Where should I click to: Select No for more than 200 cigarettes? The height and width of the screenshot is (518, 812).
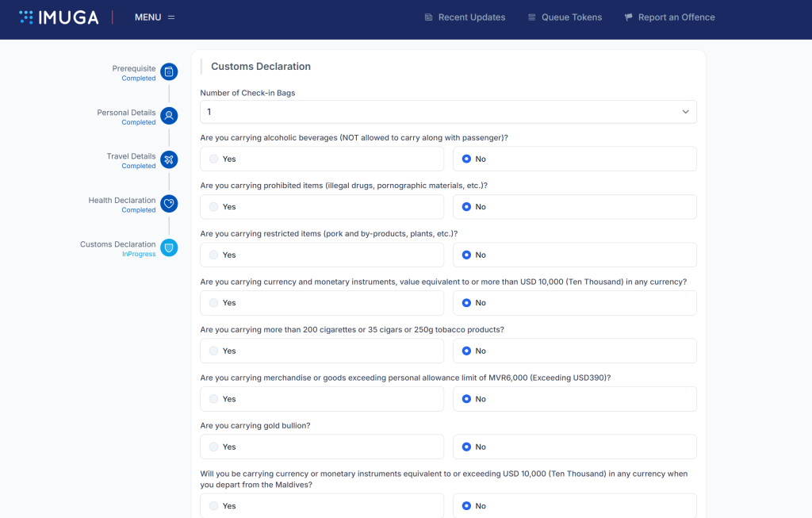tap(575, 351)
